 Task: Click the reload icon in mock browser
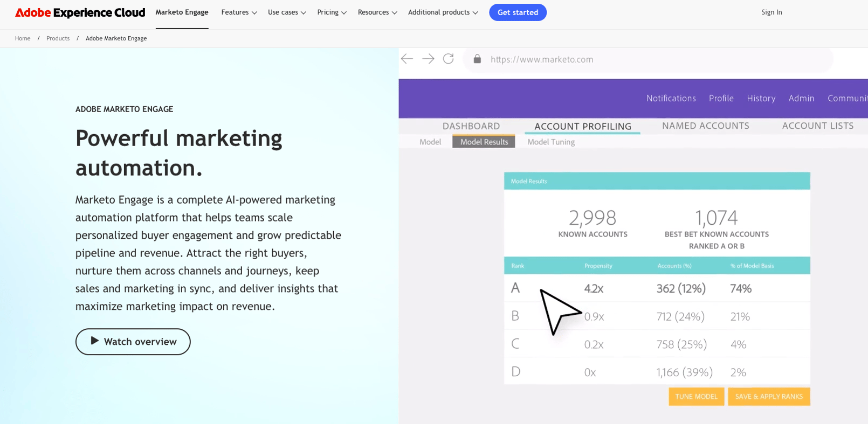[x=449, y=59]
